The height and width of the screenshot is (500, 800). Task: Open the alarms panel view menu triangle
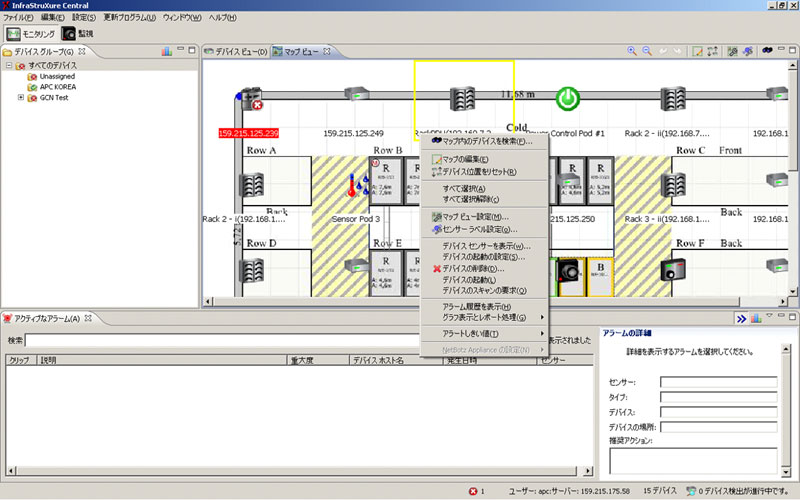point(769,316)
